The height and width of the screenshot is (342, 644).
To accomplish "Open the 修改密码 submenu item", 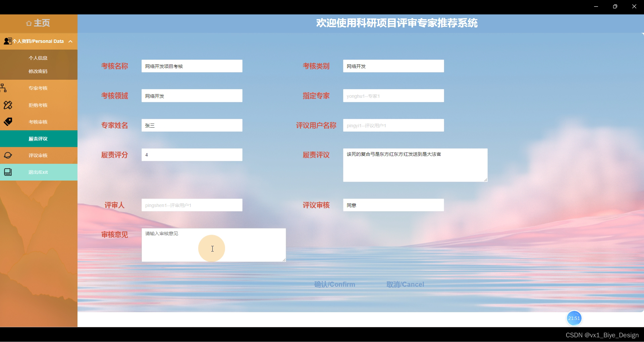I will (x=38, y=71).
